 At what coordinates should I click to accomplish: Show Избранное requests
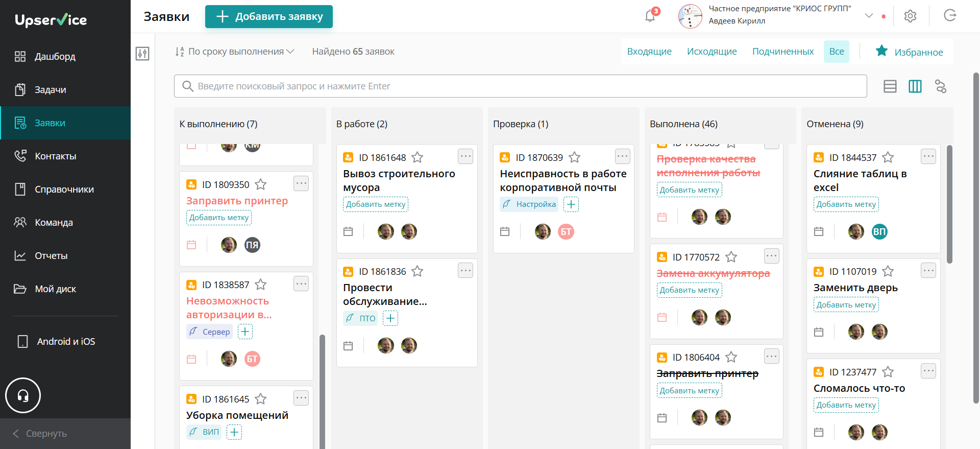909,52
